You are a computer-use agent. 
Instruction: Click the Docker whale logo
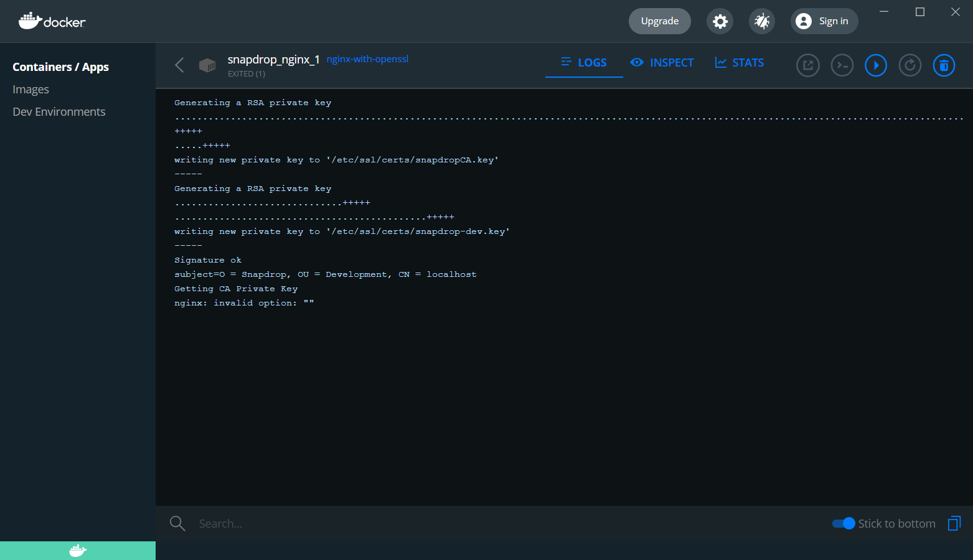(x=52, y=21)
